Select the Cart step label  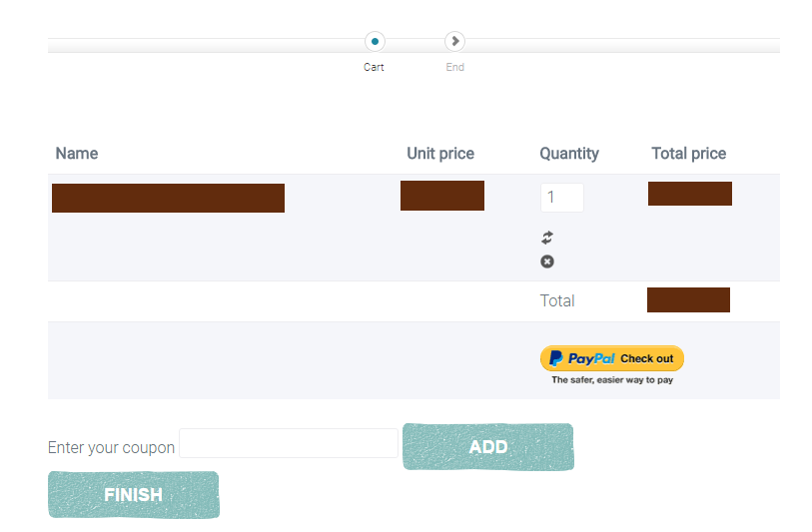(374, 68)
